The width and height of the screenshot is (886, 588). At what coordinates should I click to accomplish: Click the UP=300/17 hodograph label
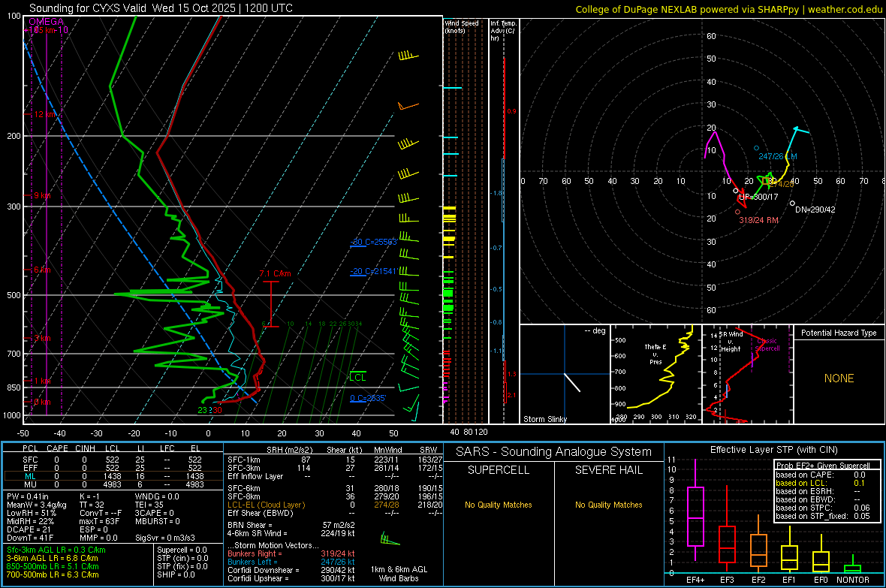point(758,198)
